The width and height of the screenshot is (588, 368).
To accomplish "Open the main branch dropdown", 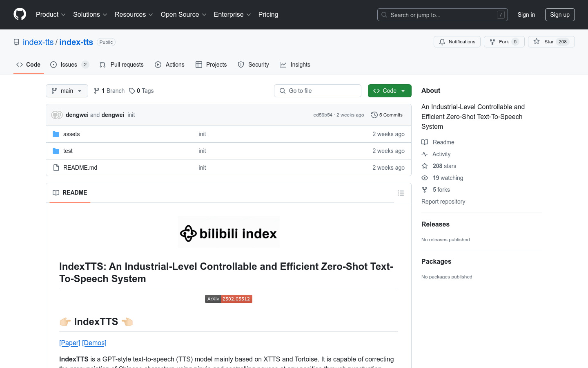I will [67, 91].
